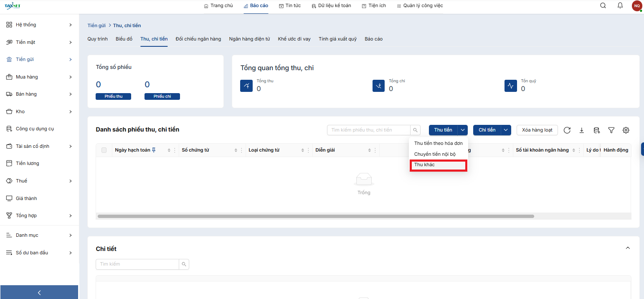This screenshot has width=644, height=299.
Task: Expand the Chi tiền dropdown arrow
Action: point(506,130)
